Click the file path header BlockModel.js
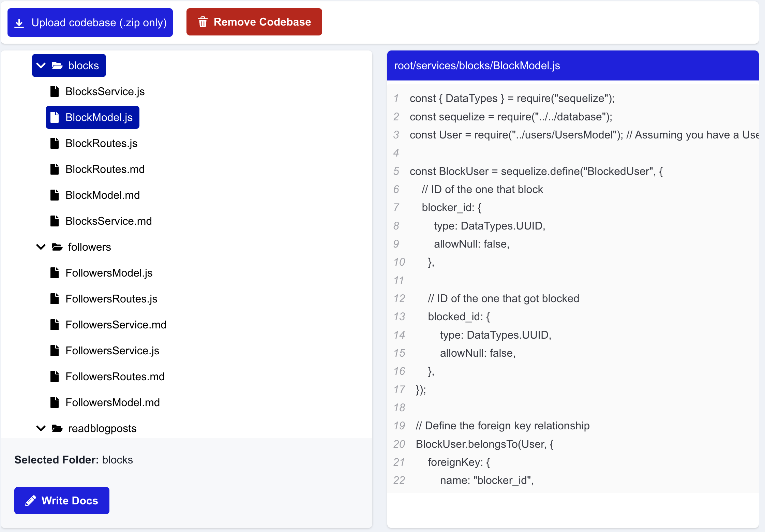 pos(477,65)
